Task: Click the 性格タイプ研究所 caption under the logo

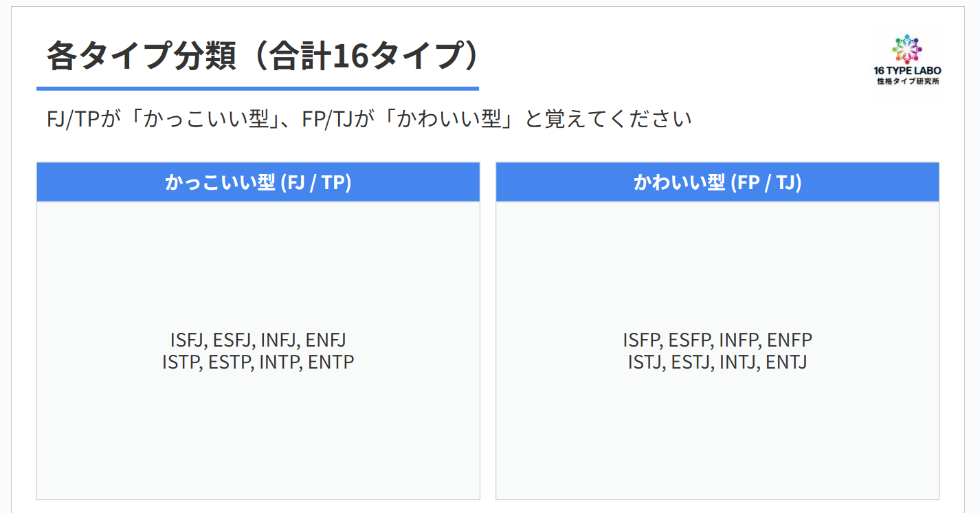Action: [x=907, y=81]
